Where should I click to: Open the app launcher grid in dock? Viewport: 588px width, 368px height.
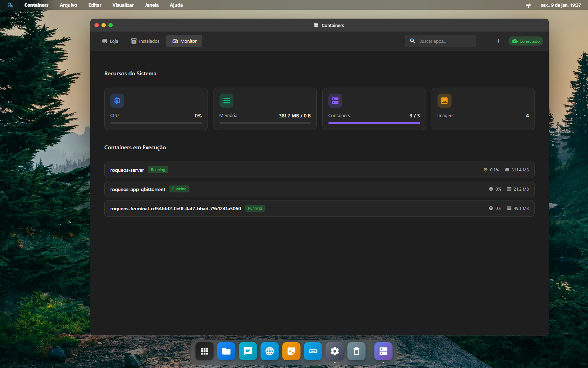(x=204, y=351)
